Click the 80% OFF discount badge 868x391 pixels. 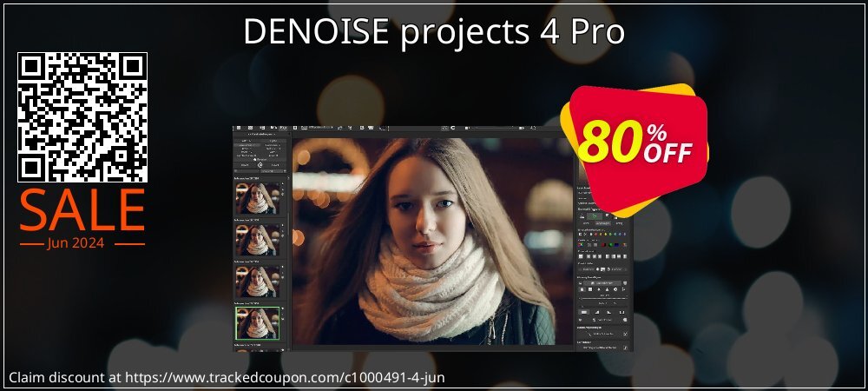(x=635, y=149)
